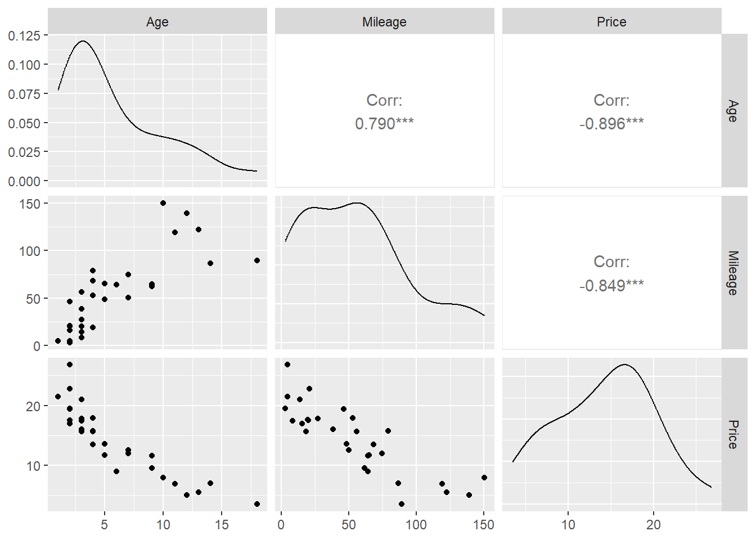Image resolution: width=756 pixels, height=540 pixels.
Task: Click the highest-mileage point in Mileage vs Age
Action: coord(163,203)
